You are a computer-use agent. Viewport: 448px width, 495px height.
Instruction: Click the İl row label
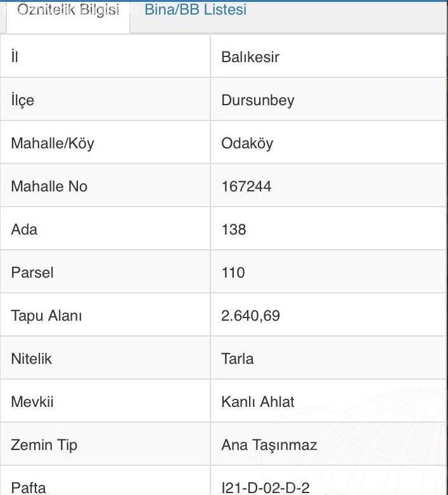coord(15,57)
